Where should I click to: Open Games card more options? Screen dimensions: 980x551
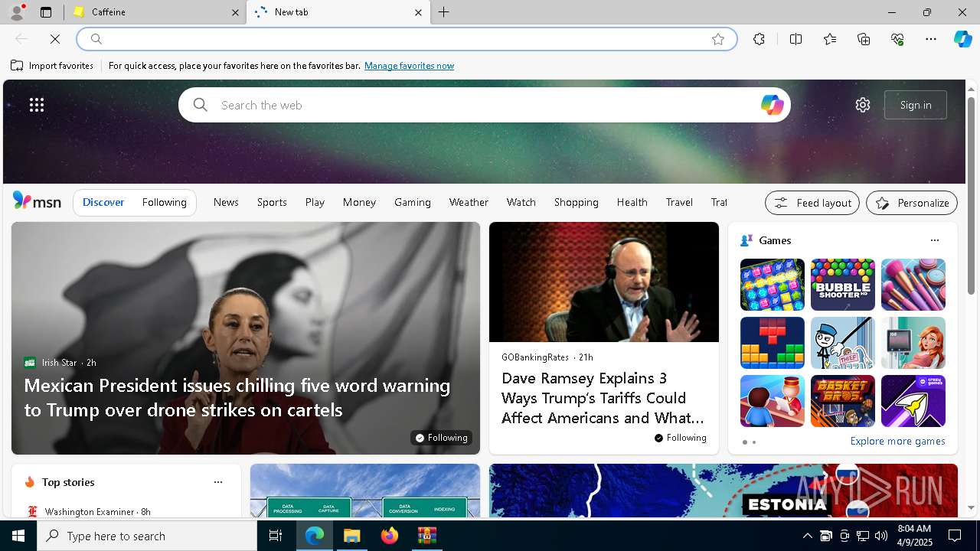point(934,240)
